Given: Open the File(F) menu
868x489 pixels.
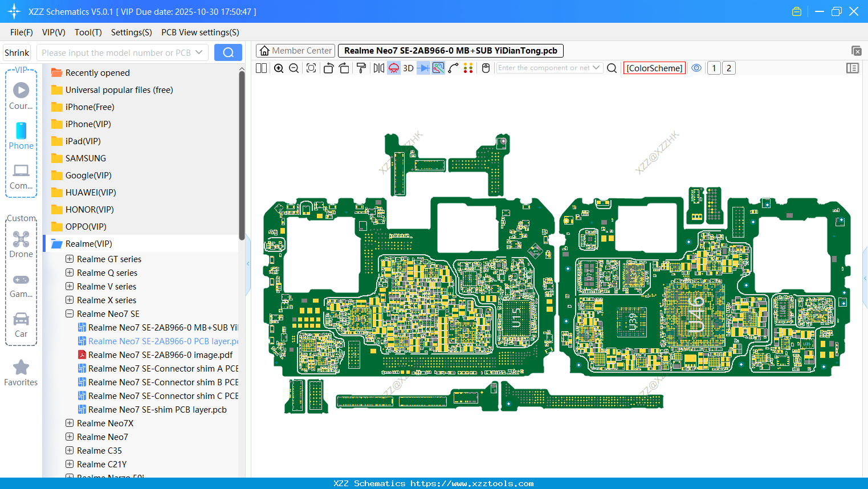Looking at the screenshot, I should (x=22, y=32).
